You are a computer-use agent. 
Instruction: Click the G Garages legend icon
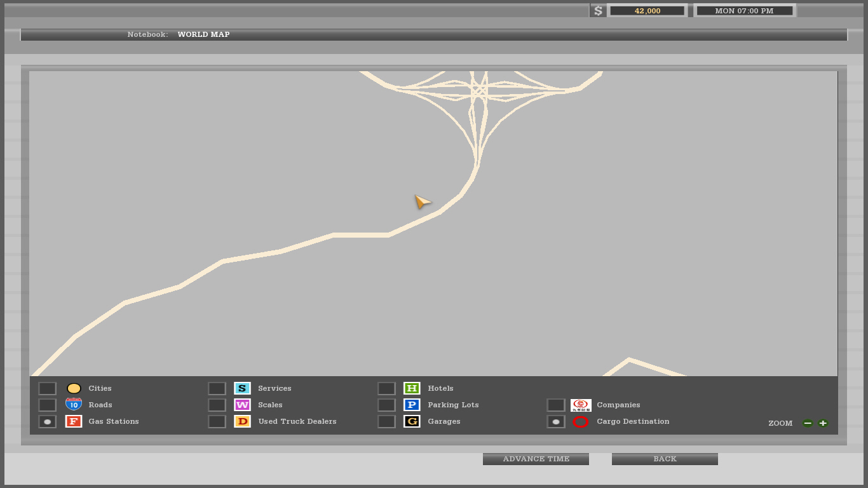[x=412, y=421]
